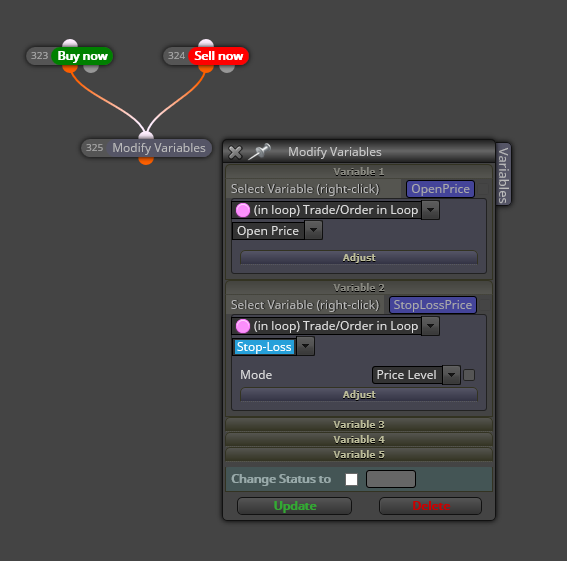Click pink circle icon in Variable 2 loop selector

[x=243, y=326]
